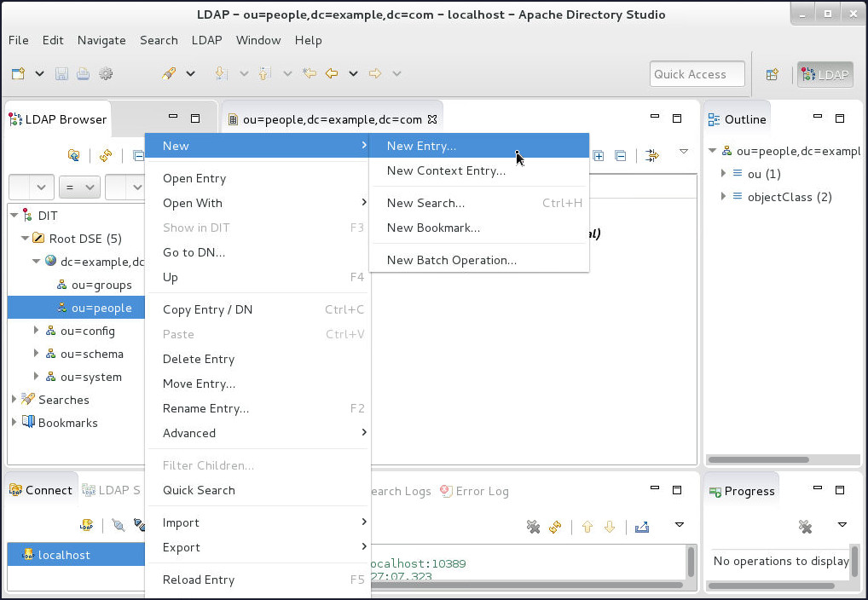Expand the ou=schema tree node
Image resolution: width=868 pixels, height=600 pixels.
point(36,353)
